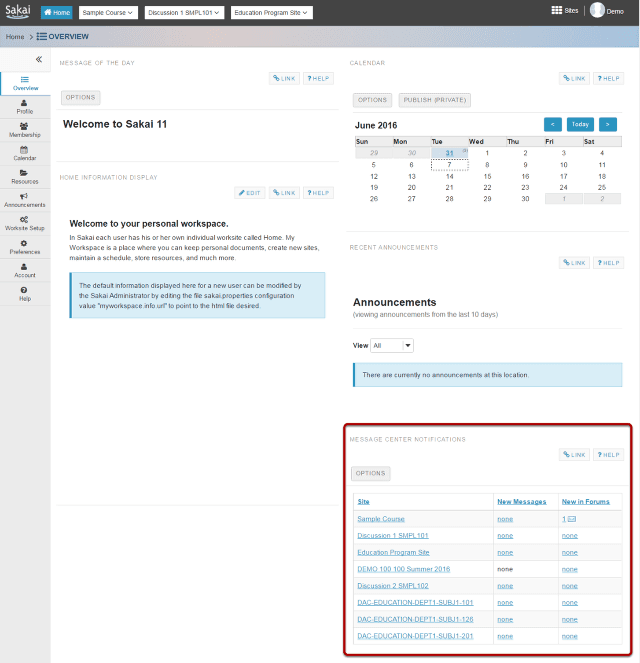This screenshot has width=640, height=663.
Task: Go to the Calendar sidebar tool
Action: pos(25,152)
